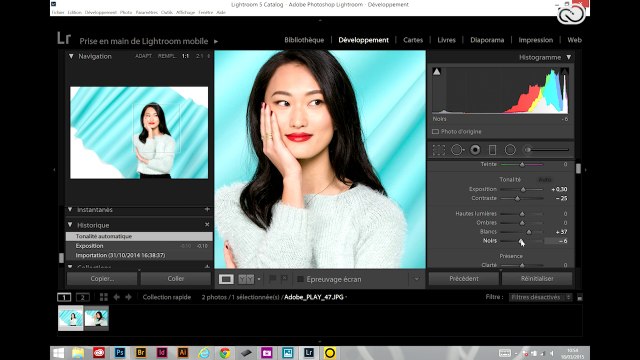Show secondary window display 2
The width and height of the screenshot is (640, 360).
83,297
